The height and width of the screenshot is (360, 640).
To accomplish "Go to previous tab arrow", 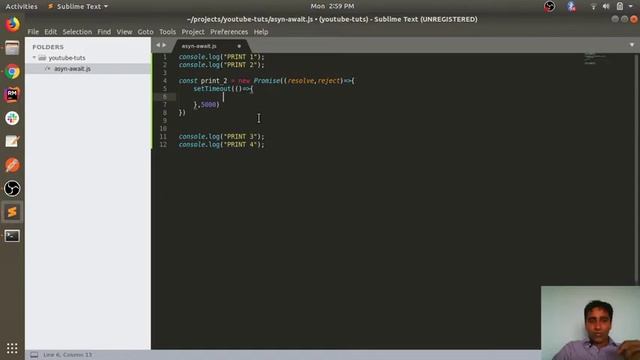I will tap(158, 45).
